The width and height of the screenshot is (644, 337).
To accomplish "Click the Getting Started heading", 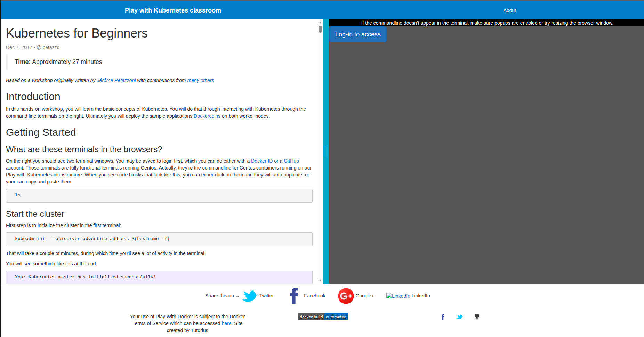I will [x=41, y=132].
